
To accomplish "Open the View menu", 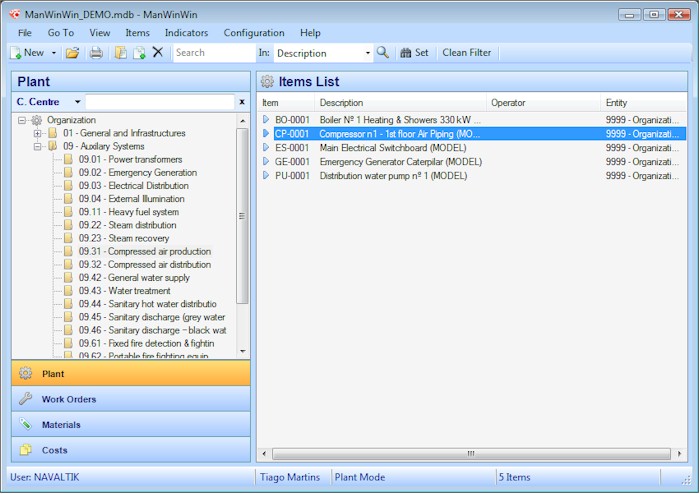I will pos(100,33).
